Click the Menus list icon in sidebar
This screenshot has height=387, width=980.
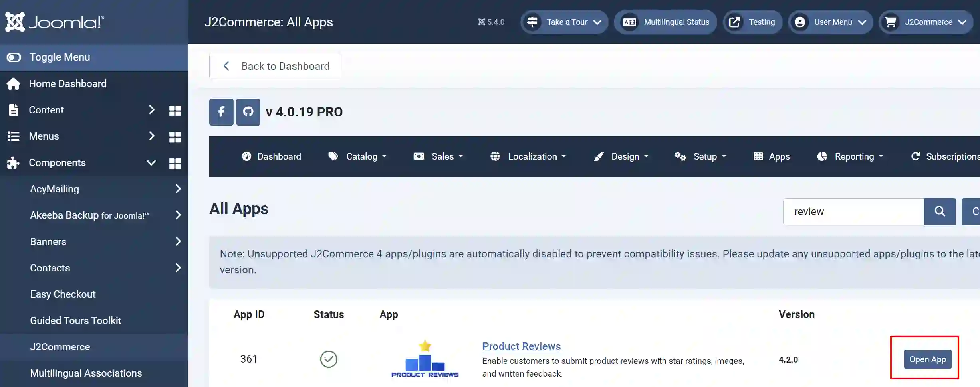click(x=14, y=136)
